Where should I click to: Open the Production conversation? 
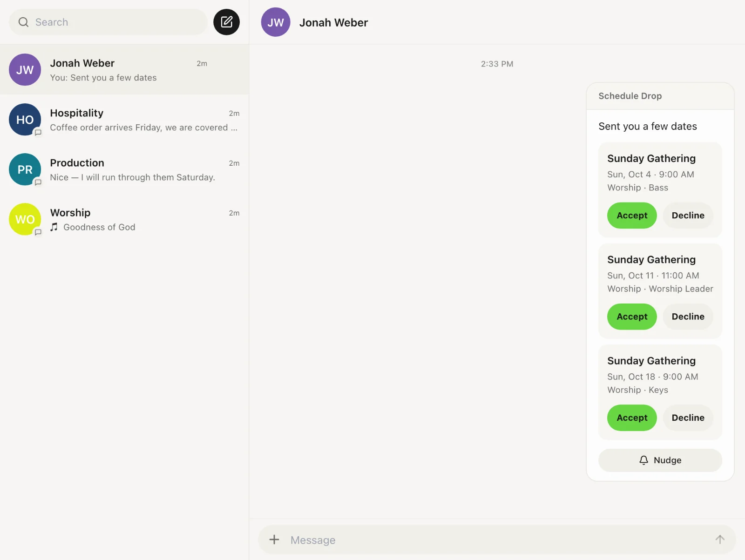(124, 169)
